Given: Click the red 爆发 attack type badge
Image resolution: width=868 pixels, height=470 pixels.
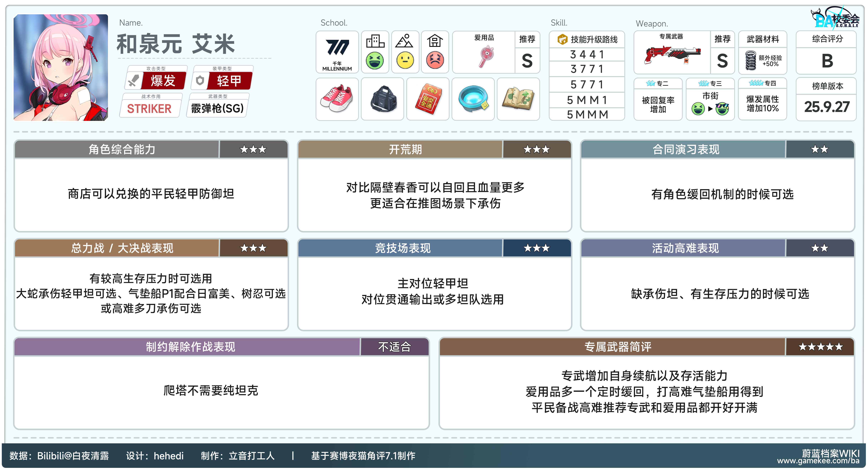Looking at the screenshot, I should point(163,81).
